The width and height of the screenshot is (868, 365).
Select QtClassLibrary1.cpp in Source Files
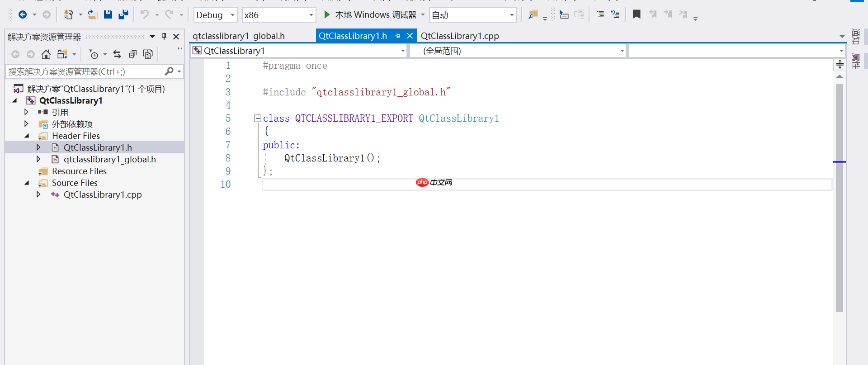(103, 195)
